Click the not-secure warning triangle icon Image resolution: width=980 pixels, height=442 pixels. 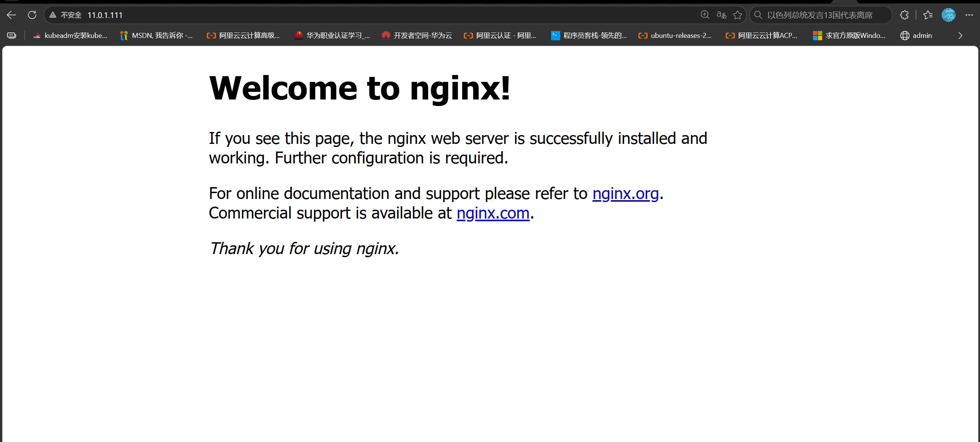click(53, 15)
